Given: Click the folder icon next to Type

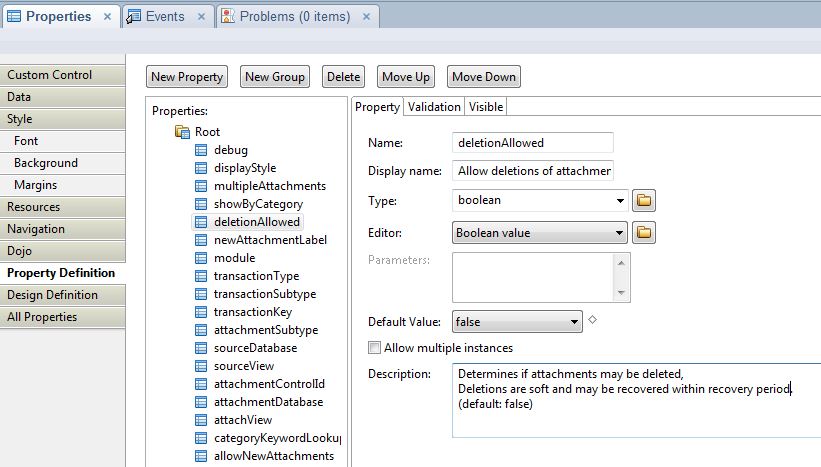Looking at the screenshot, I should click(645, 200).
